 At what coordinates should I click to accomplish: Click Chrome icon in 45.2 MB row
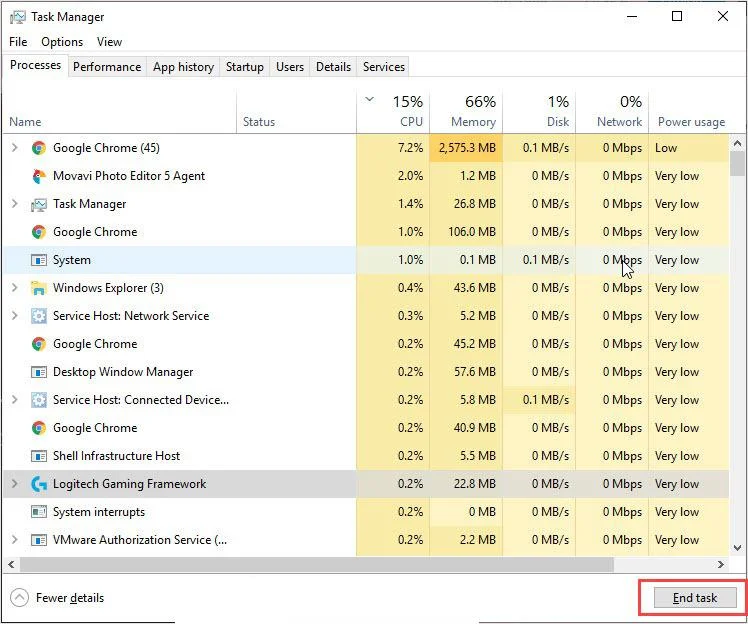39,344
